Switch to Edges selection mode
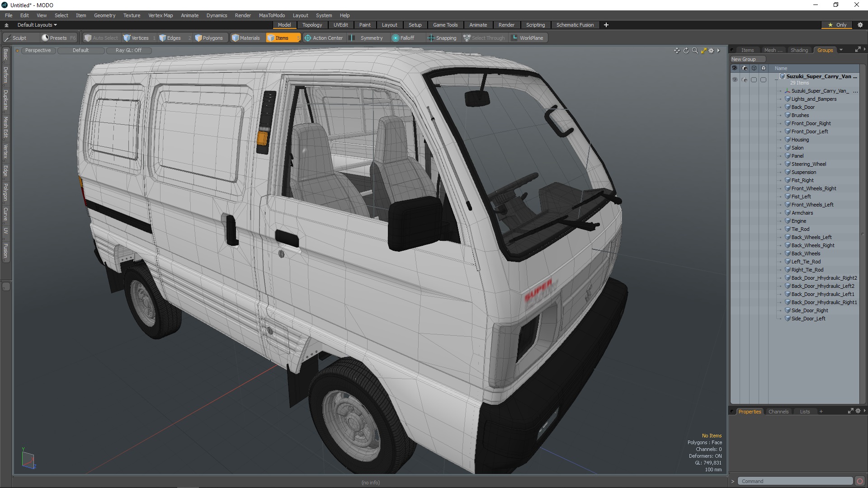 click(170, 38)
